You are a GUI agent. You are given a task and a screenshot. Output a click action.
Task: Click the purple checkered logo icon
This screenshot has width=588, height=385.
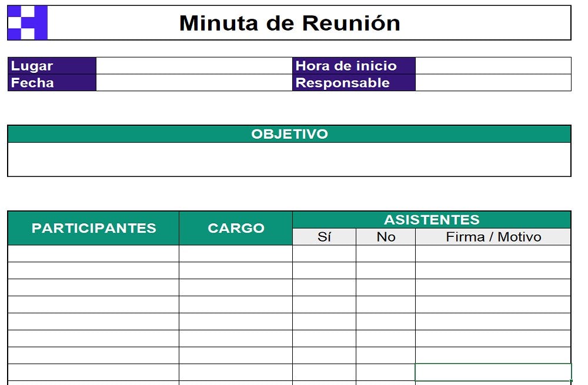[x=28, y=23]
